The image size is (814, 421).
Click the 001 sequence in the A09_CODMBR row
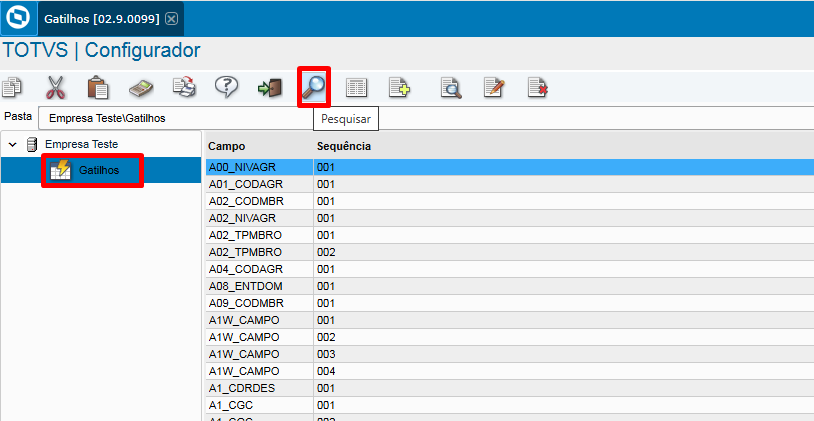(x=326, y=303)
